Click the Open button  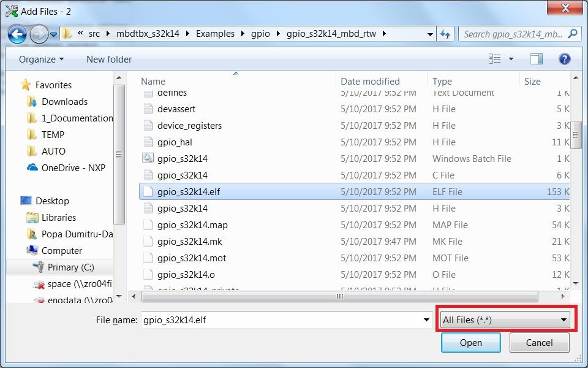point(470,342)
